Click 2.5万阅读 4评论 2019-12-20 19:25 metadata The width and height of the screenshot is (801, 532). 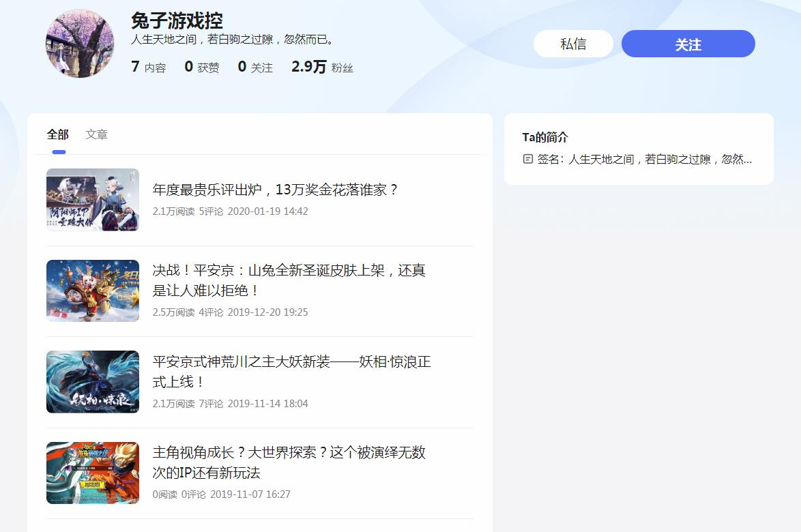tap(231, 312)
